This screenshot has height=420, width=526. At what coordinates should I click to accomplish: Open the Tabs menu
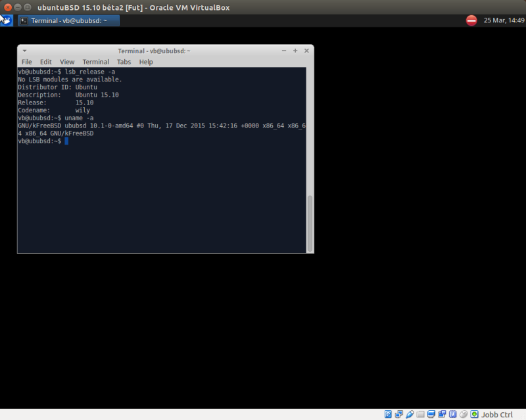(x=124, y=62)
